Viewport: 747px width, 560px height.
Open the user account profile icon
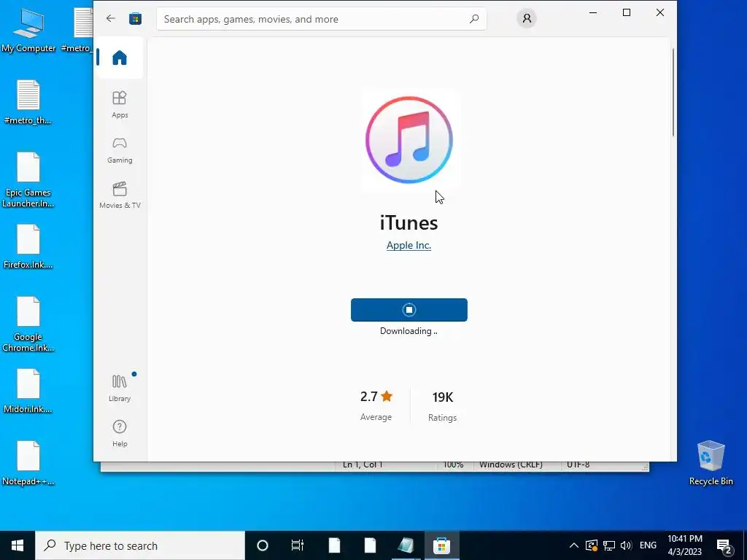point(527,18)
